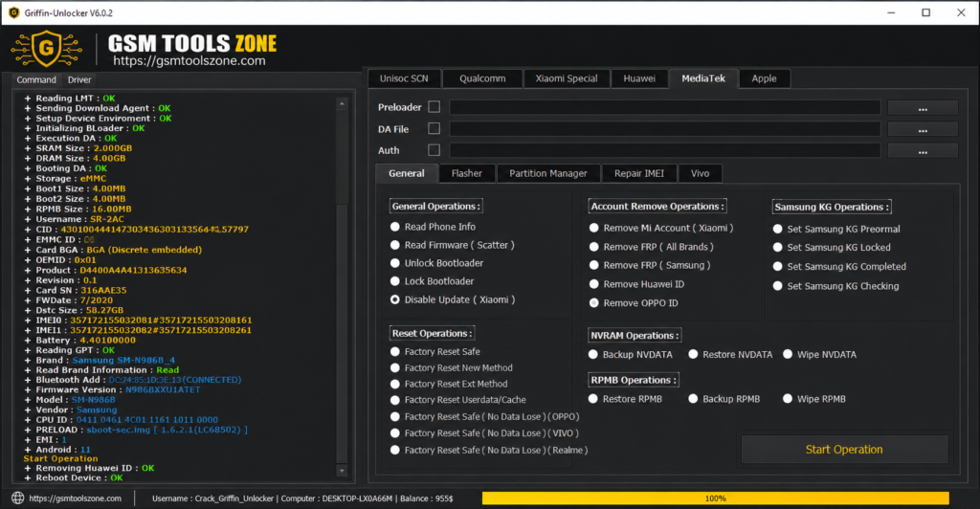
Task: Select Factory Reset Safe No Data Lose (OPPO)
Action: click(x=395, y=416)
